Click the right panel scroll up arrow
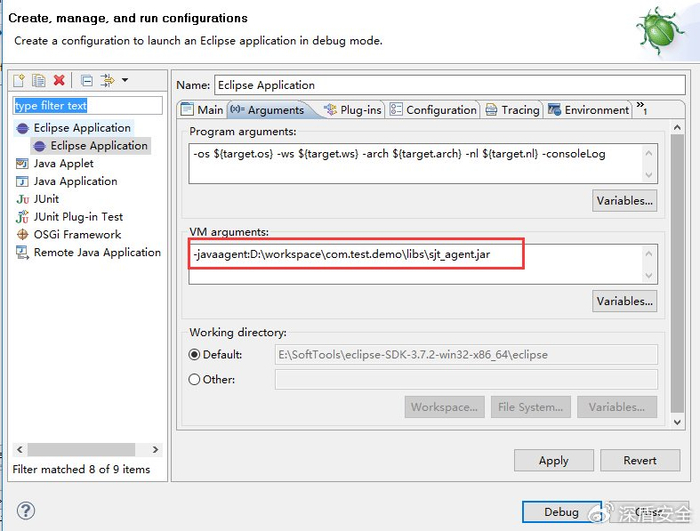The width and height of the screenshot is (700, 531). tap(677, 128)
